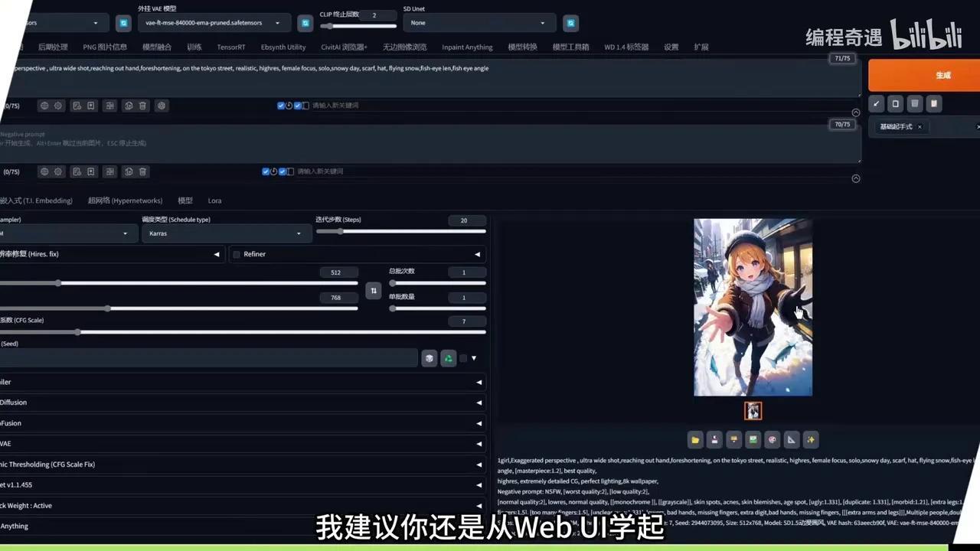This screenshot has height=551, width=980.
Task: Send image to extras using ruler icon
Action: 791,439
